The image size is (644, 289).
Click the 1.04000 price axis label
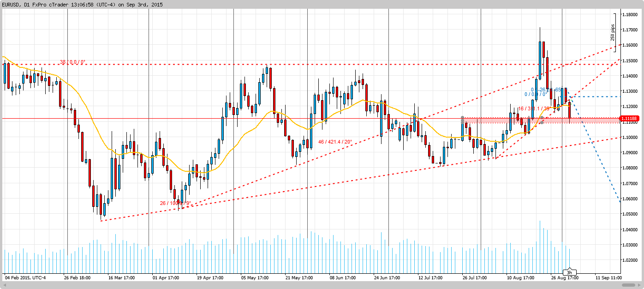630,229
